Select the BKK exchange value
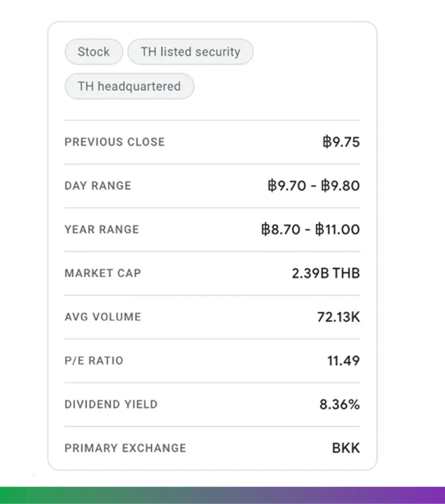The width and height of the screenshot is (445, 504). tap(346, 448)
